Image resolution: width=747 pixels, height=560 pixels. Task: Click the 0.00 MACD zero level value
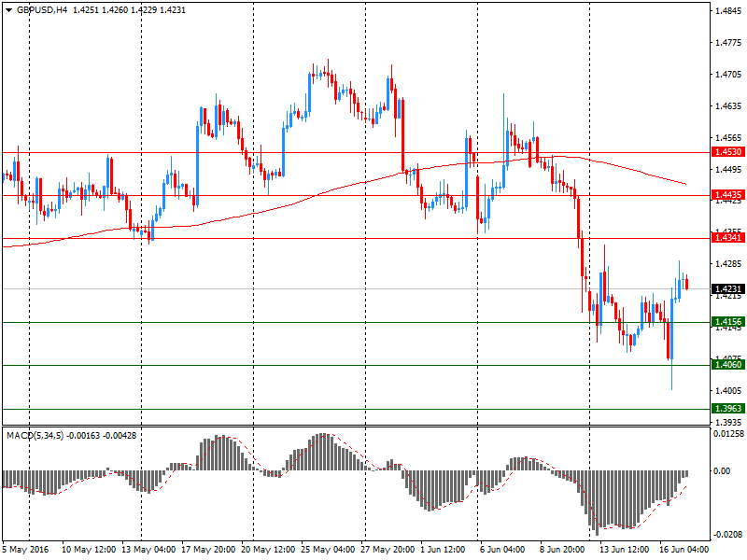(722, 471)
